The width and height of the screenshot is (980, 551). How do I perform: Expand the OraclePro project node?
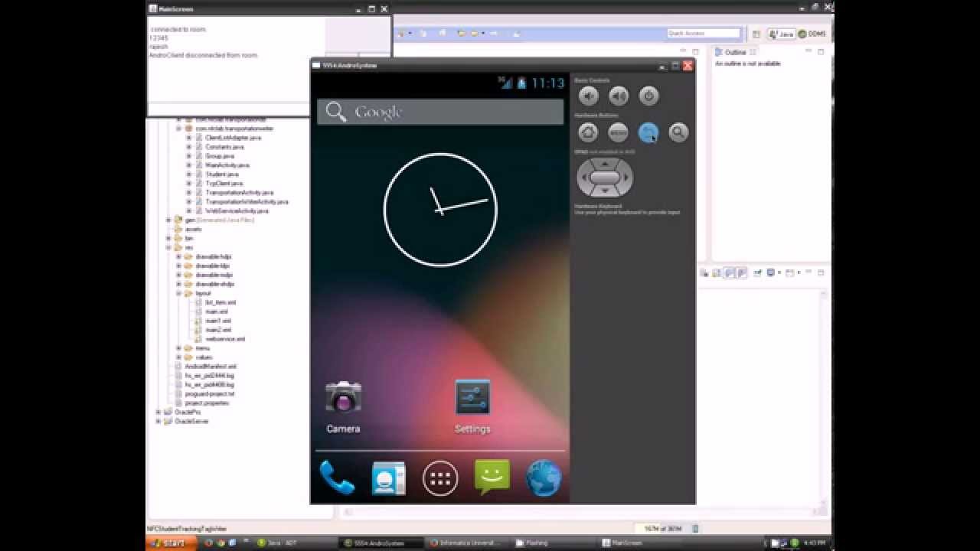pyautogui.click(x=159, y=412)
